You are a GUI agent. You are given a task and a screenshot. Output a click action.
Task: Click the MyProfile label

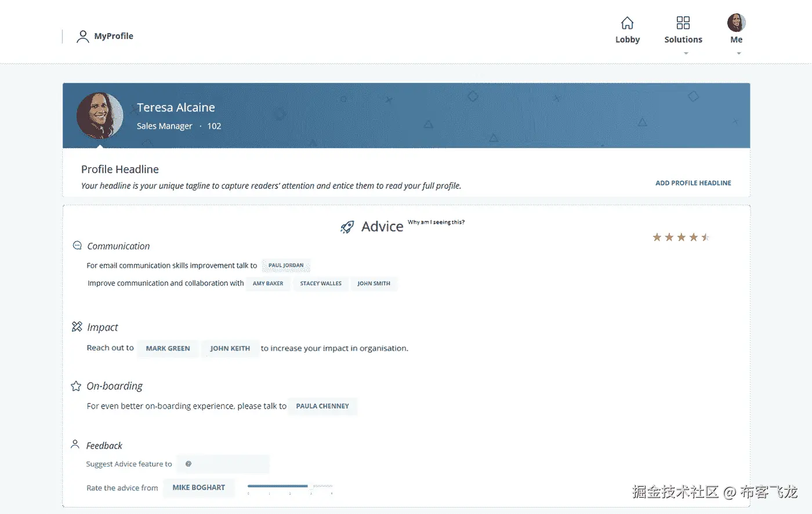coord(114,36)
